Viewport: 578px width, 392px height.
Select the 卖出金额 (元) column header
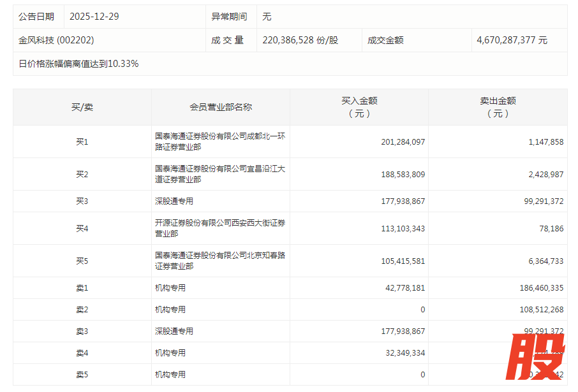[498, 107]
